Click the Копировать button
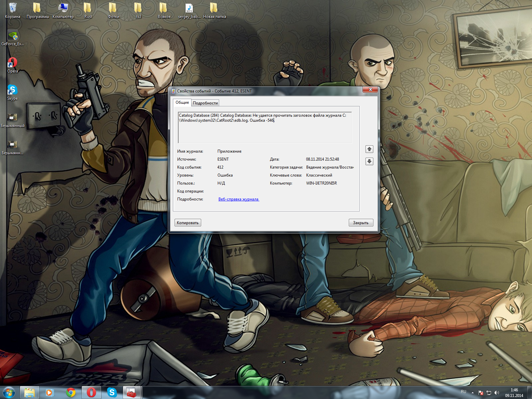 point(188,223)
